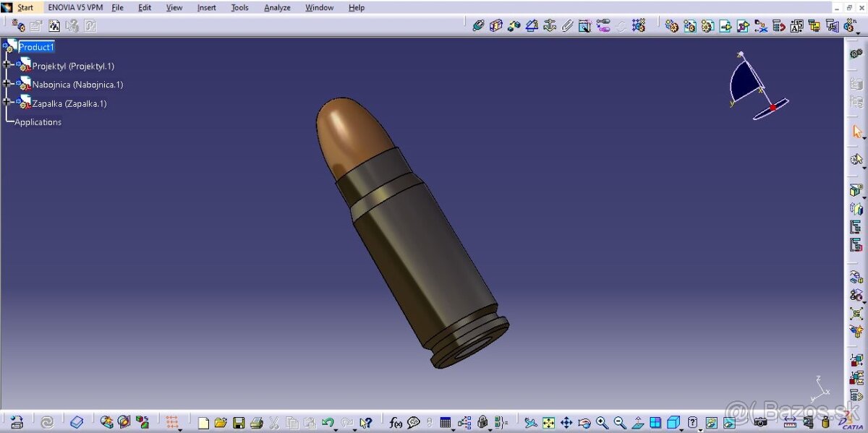Select the Pan view tool
The width and height of the screenshot is (868, 433).
pos(567,422)
